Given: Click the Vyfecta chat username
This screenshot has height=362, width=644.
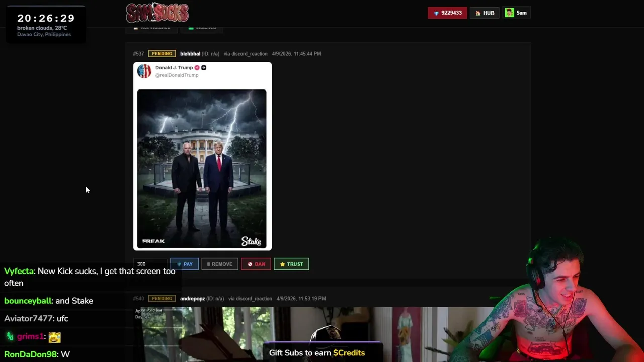Looking at the screenshot, I should 19,271.
